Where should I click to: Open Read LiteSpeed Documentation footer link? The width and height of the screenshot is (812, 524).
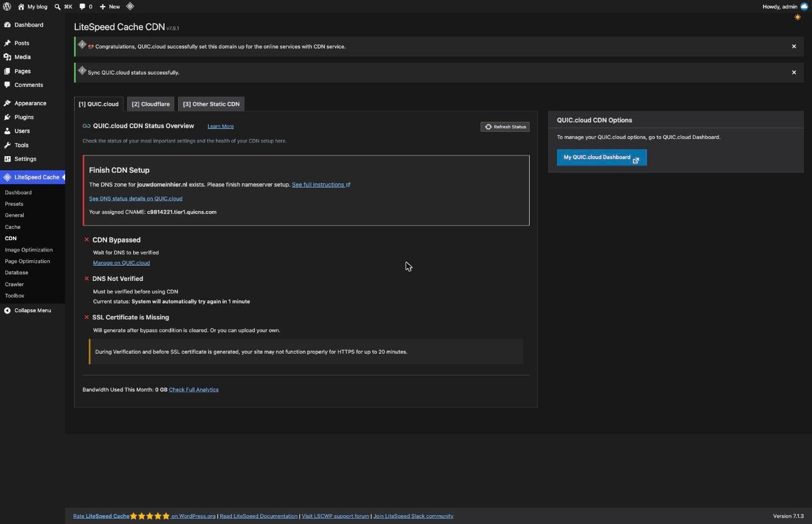point(259,516)
